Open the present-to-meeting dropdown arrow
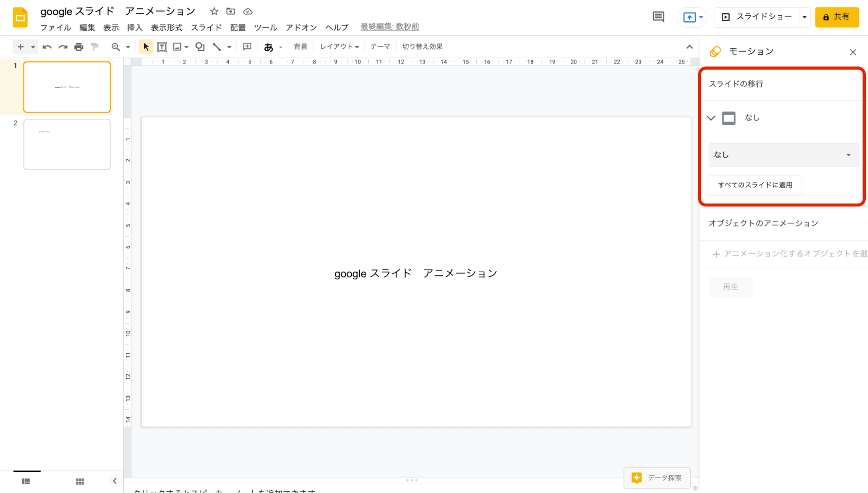 pos(701,17)
